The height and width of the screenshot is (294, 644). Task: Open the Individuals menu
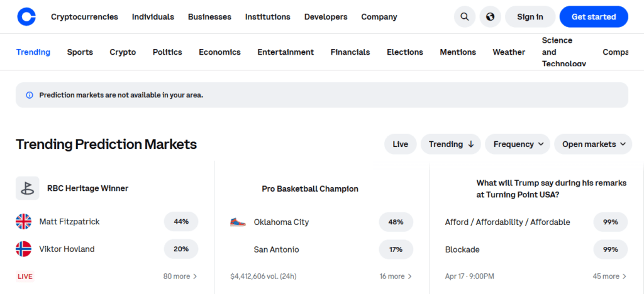click(x=153, y=17)
